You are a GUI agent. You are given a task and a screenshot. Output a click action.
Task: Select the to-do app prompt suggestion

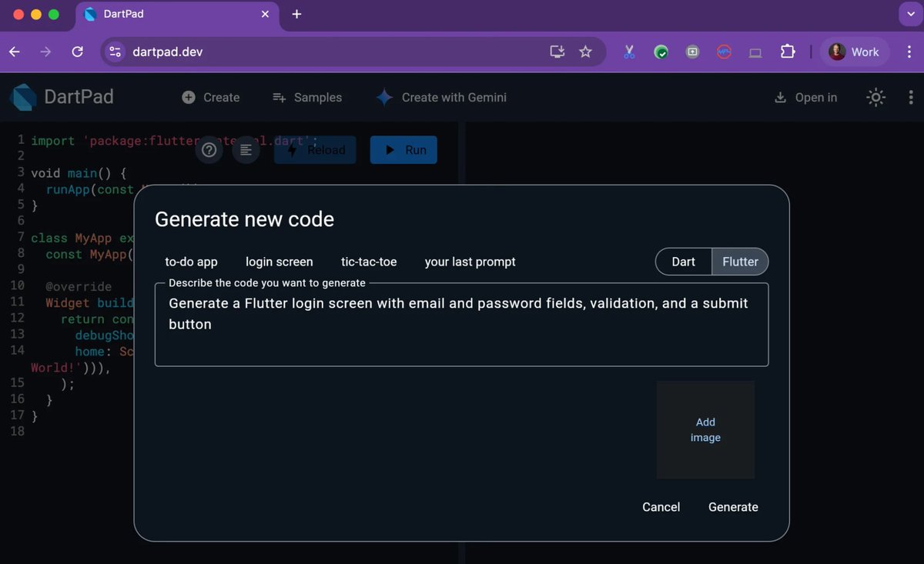point(192,262)
